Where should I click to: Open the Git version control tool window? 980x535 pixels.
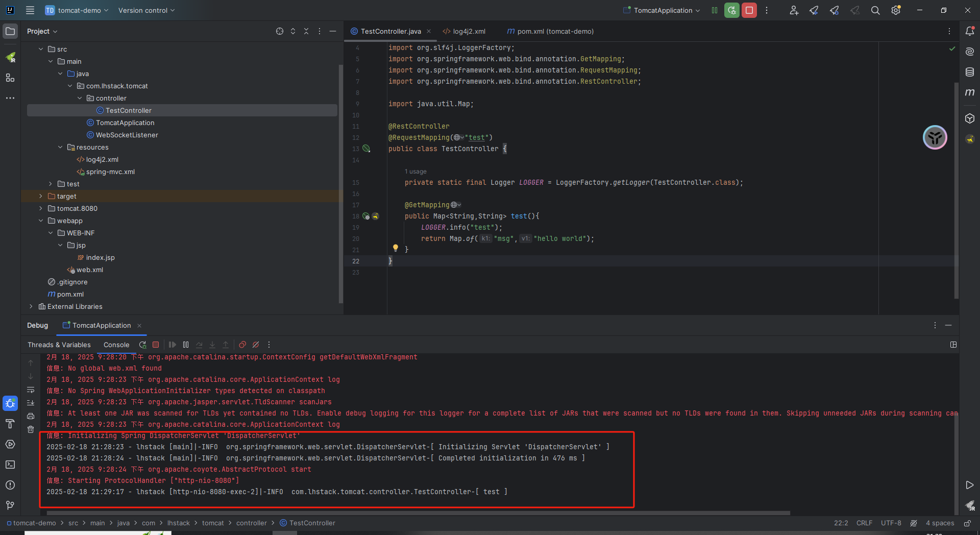10,505
